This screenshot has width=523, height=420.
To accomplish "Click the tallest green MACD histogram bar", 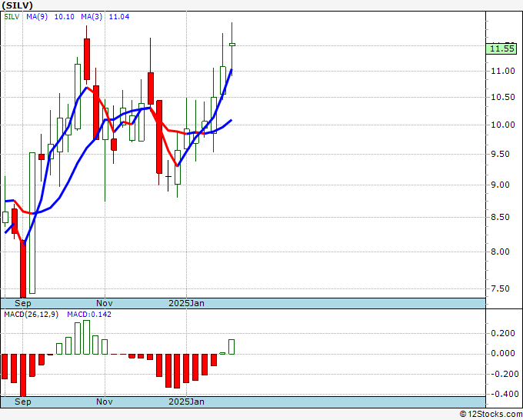I will (x=86, y=337).
